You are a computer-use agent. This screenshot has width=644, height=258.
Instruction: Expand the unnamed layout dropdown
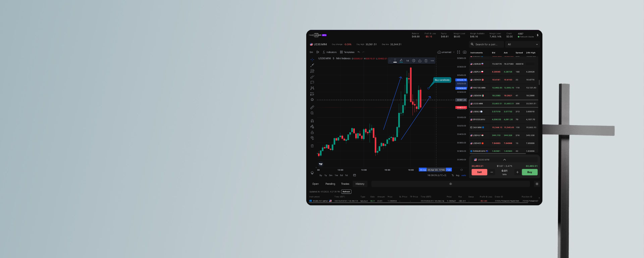coord(454,52)
